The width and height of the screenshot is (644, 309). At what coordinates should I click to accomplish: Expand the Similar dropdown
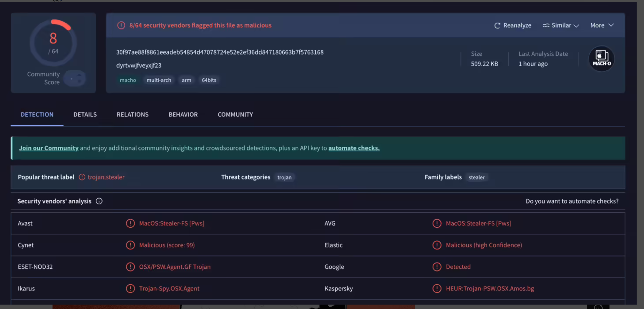tap(561, 26)
